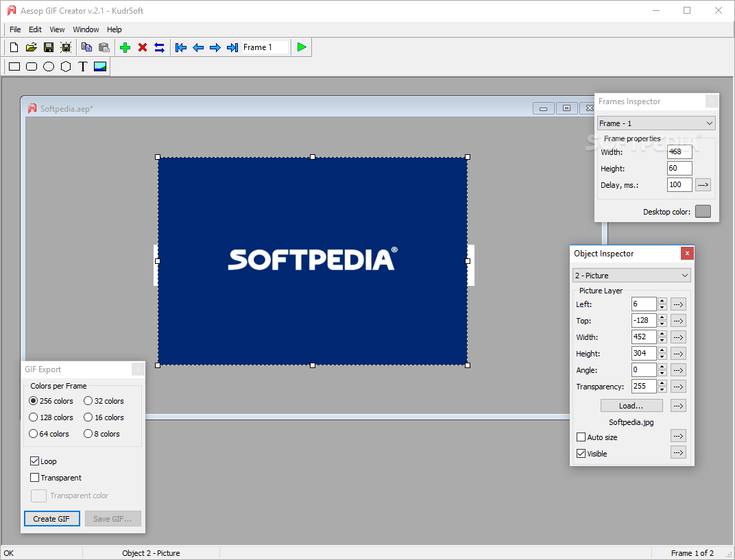Increase Width value in Object Inspector
The height and width of the screenshot is (560, 735).
click(x=662, y=334)
